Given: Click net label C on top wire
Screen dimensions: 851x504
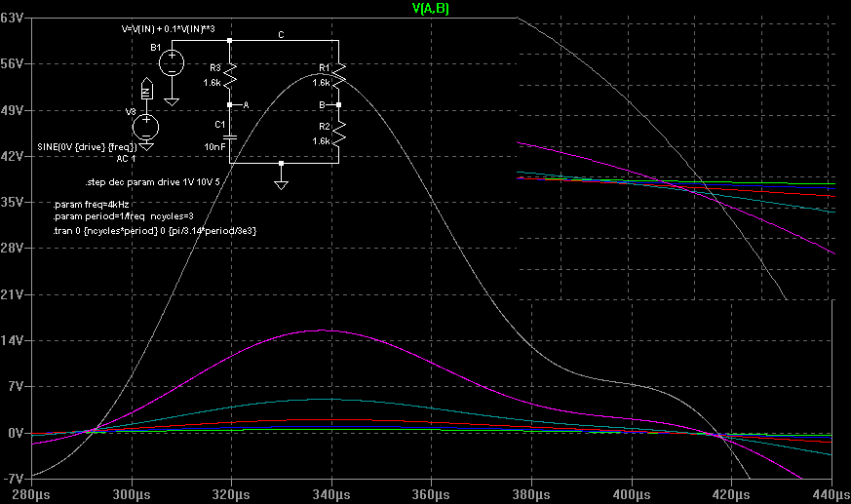Looking at the screenshot, I should point(281,35).
